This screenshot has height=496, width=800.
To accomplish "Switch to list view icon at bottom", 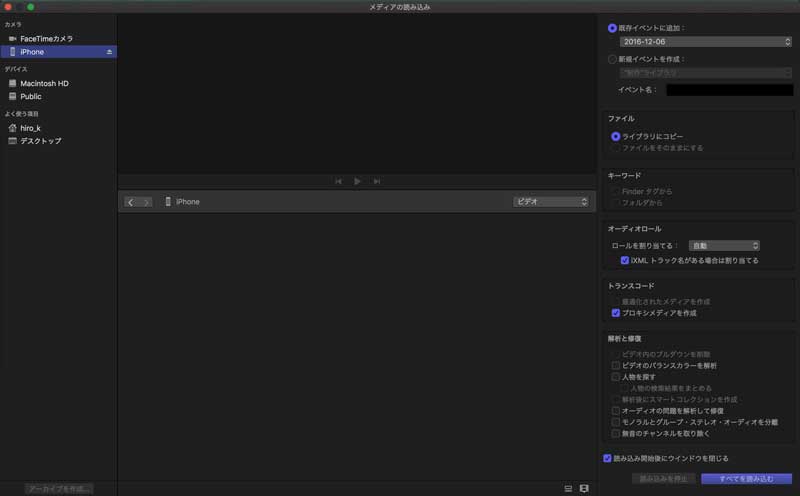I will [568, 489].
